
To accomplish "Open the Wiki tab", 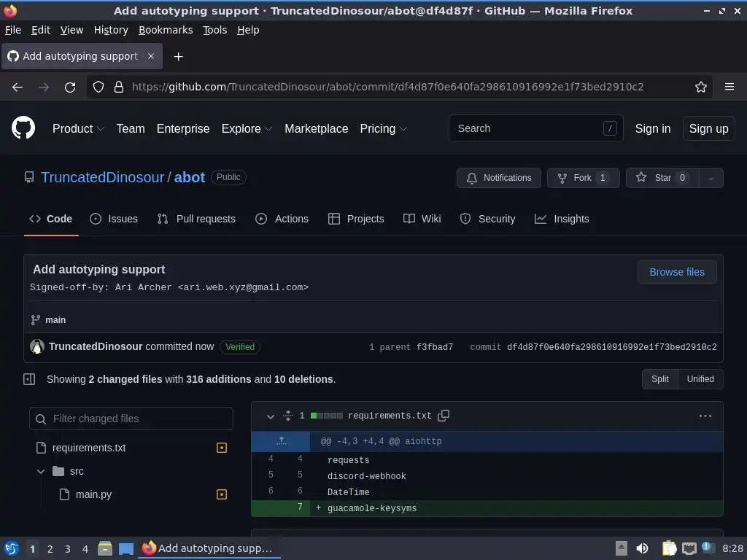I will [x=422, y=219].
